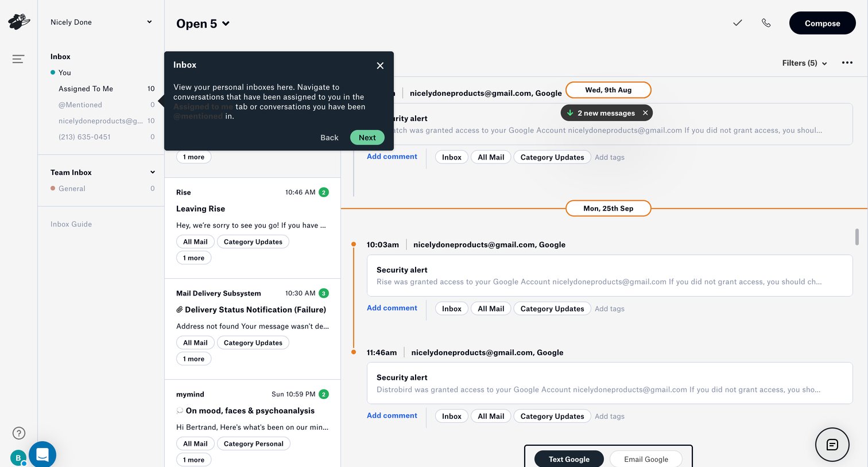The width and height of the screenshot is (868, 467).
Task: Click Next in the Inbox tooltip
Action: pos(367,138)
